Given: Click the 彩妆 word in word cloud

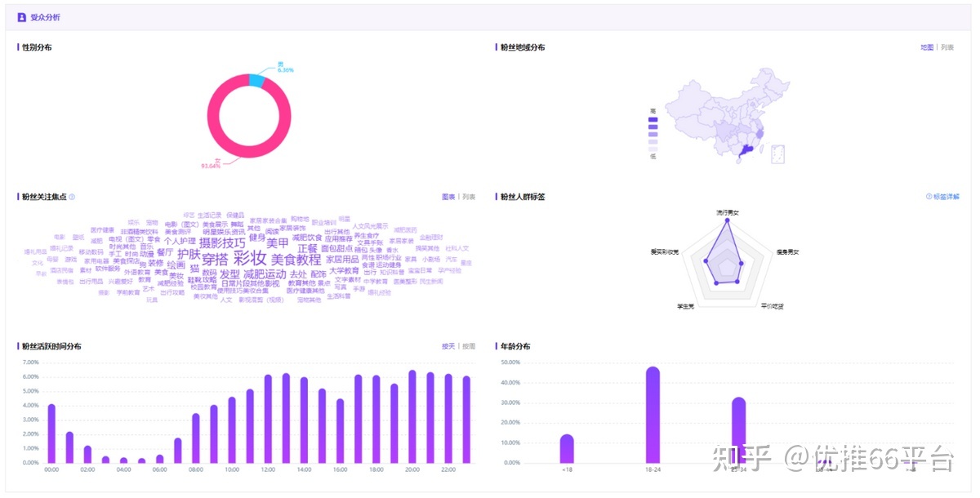Looking at the screenshot, I should (x=250, y=258).
